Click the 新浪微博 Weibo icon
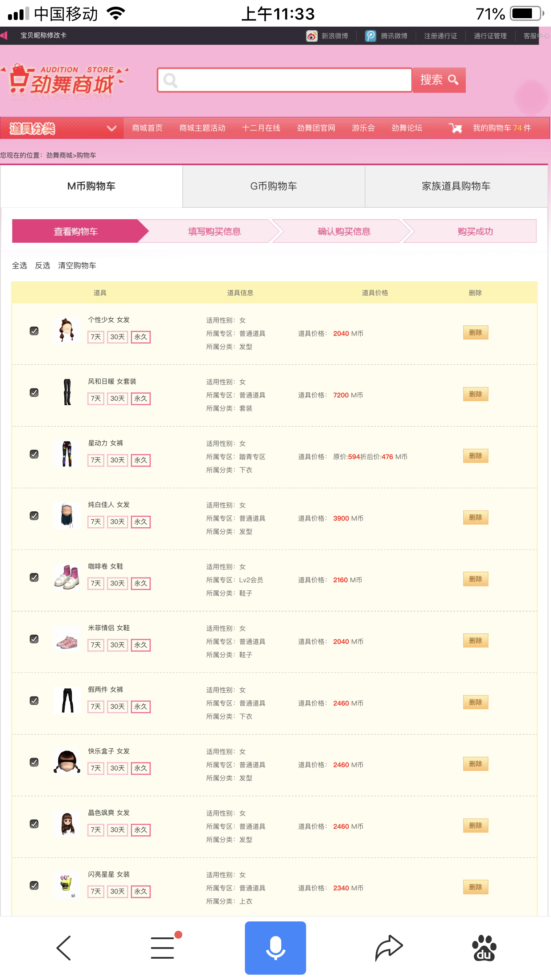Viewport: 551px width, 980px height. point(312,36)
